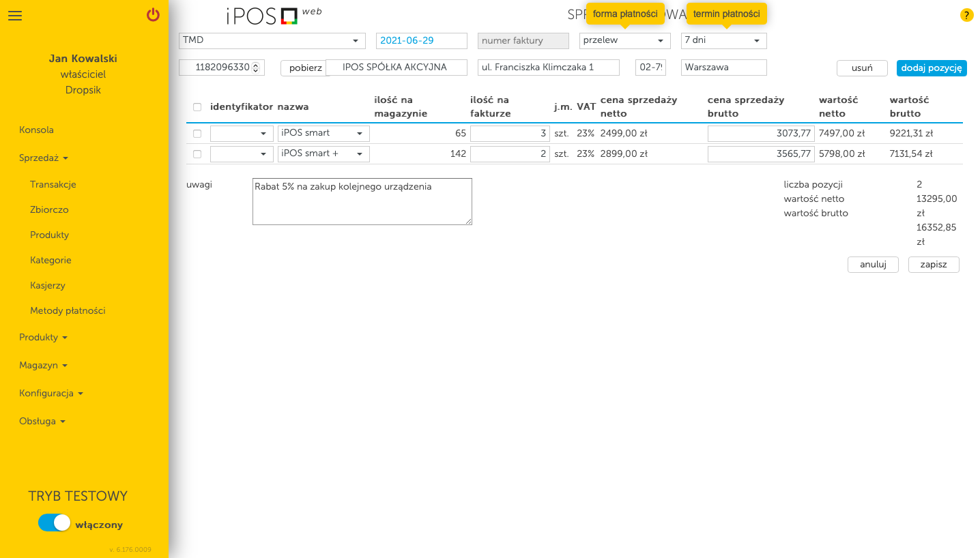
Task: Open the navigation hamburger menu
Action: pyautogui.click(x=15, y=16)
